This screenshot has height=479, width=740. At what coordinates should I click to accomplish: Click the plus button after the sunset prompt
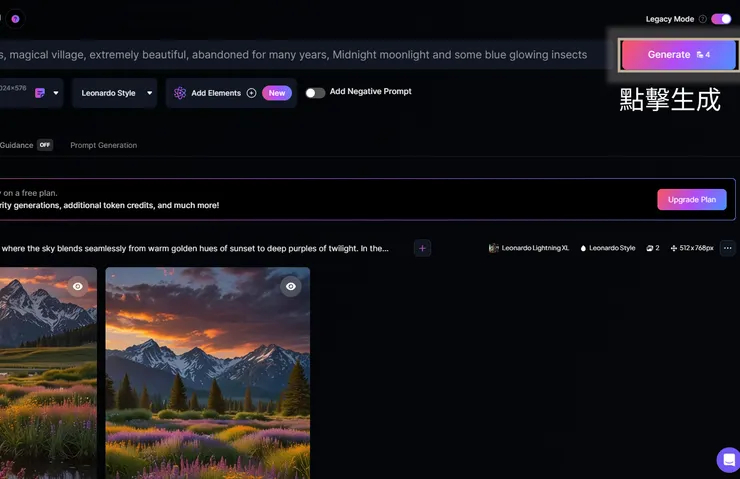pyautogui.click(x=422, y=248)
